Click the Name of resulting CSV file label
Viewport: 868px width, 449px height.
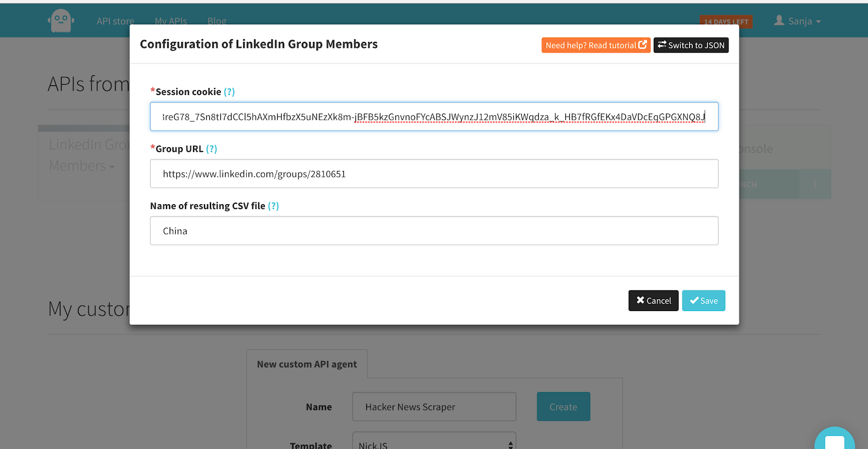point(208,206)
